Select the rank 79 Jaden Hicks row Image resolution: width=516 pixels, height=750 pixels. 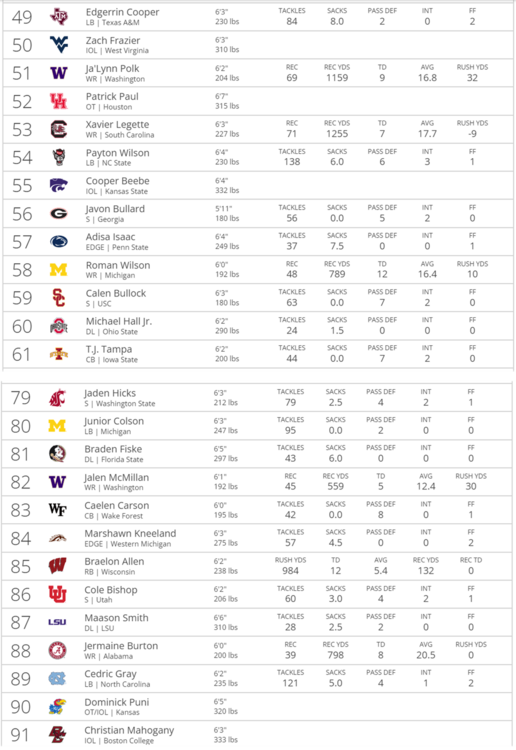point(258,397)
